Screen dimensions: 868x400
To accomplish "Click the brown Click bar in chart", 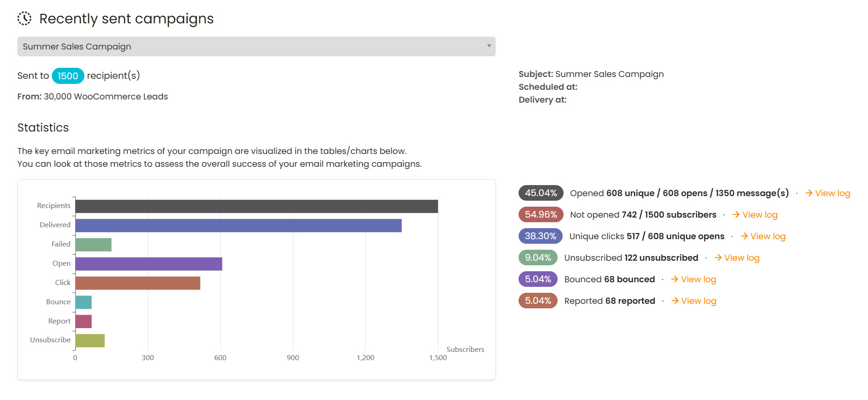I will click(x=138, y=283).
